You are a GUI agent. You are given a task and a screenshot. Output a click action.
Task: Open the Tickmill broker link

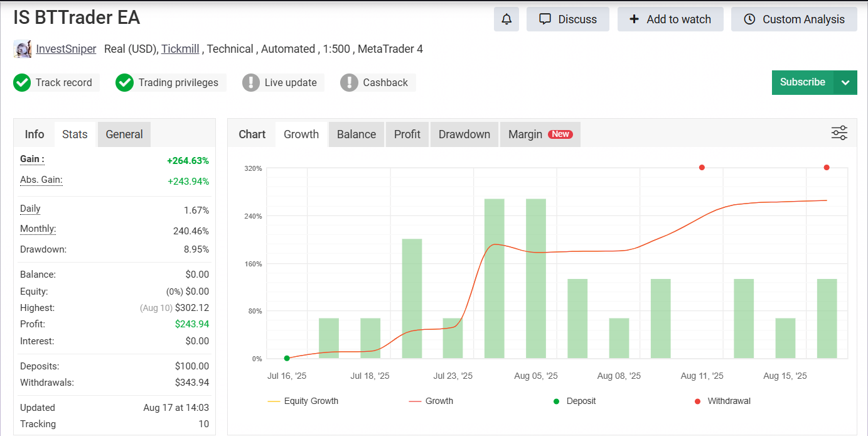[x=180, y=49]
